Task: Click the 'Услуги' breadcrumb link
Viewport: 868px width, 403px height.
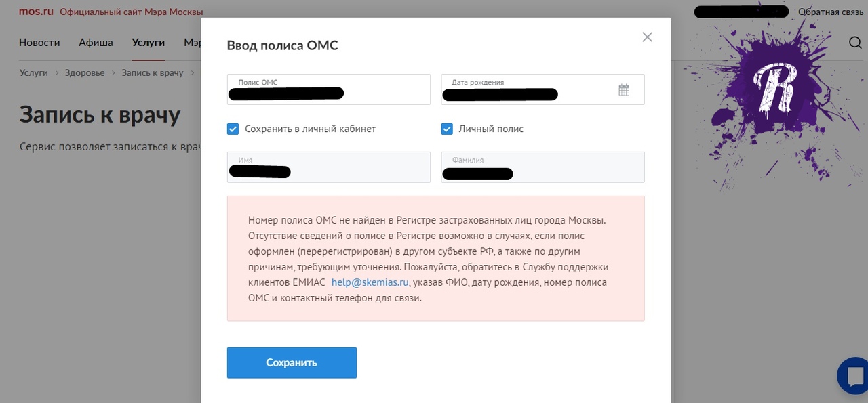Action: click(34, 72)
